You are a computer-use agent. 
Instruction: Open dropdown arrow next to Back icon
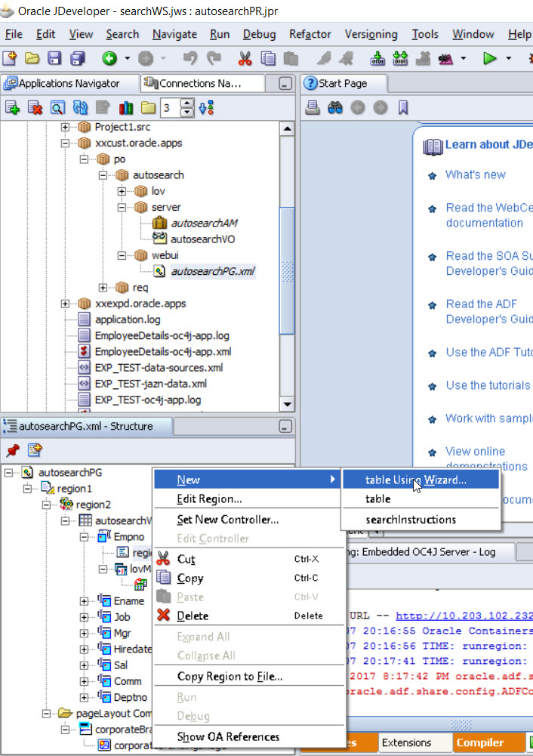[128, 58]
